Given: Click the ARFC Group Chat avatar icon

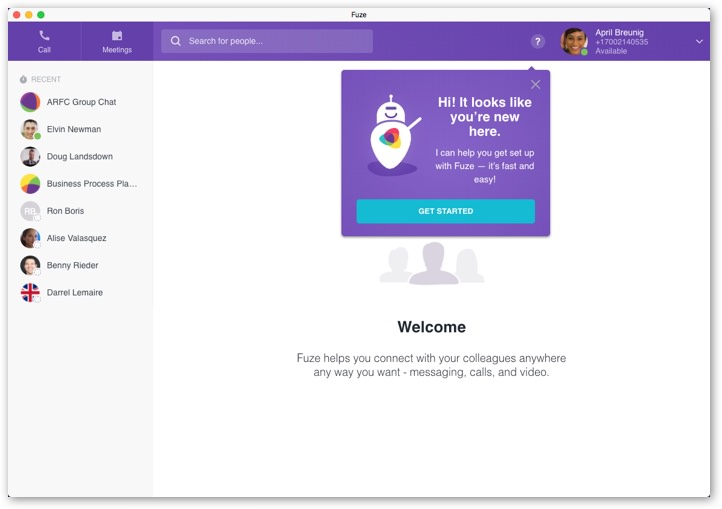Looking at the screenshot, I should coord(30,102).
